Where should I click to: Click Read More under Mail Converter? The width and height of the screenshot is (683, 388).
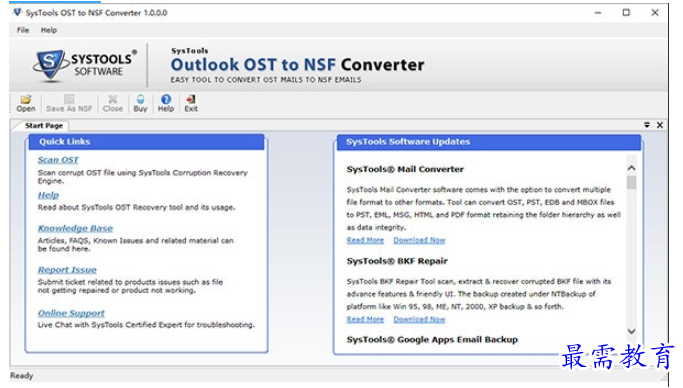pyautogui.click(x=365, y=240)
